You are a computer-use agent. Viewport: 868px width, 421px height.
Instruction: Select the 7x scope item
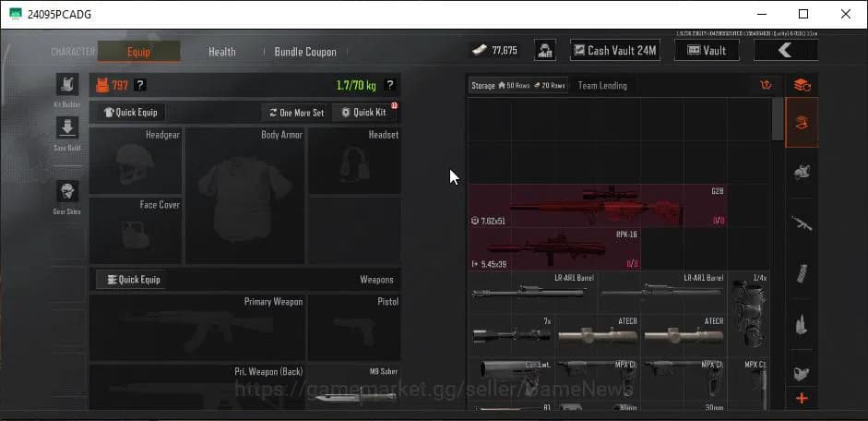point(511,335)
